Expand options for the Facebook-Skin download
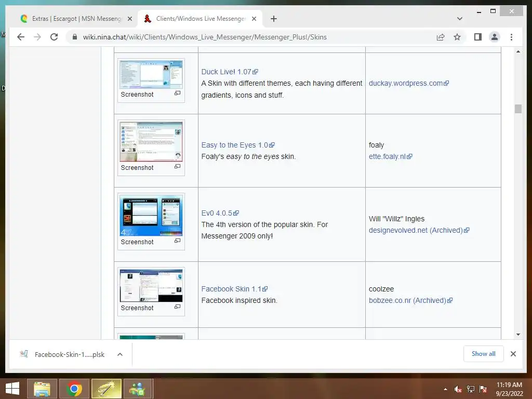532x399 pixels. [120, 354]
